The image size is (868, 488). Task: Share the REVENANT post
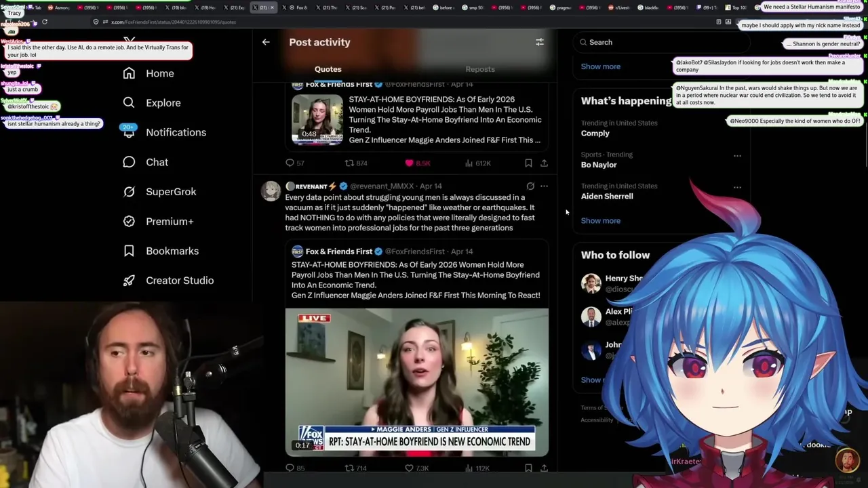pyautogui.click(x=544, y=468)
